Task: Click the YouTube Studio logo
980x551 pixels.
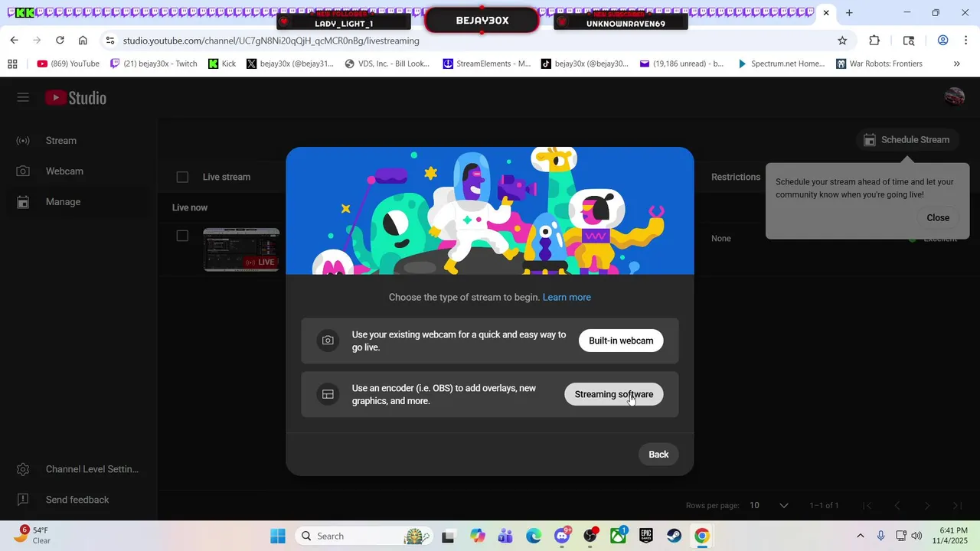Action: tap(75, 97)
